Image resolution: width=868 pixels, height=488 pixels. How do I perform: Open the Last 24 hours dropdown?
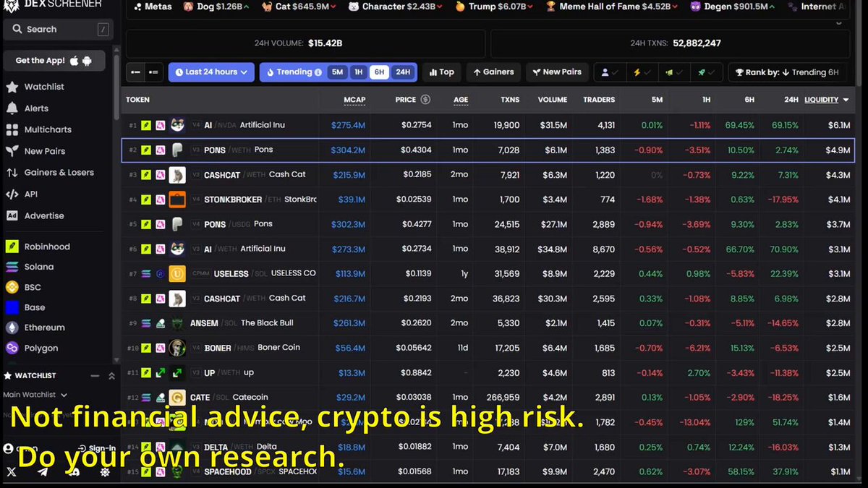(x=211, y=72)
